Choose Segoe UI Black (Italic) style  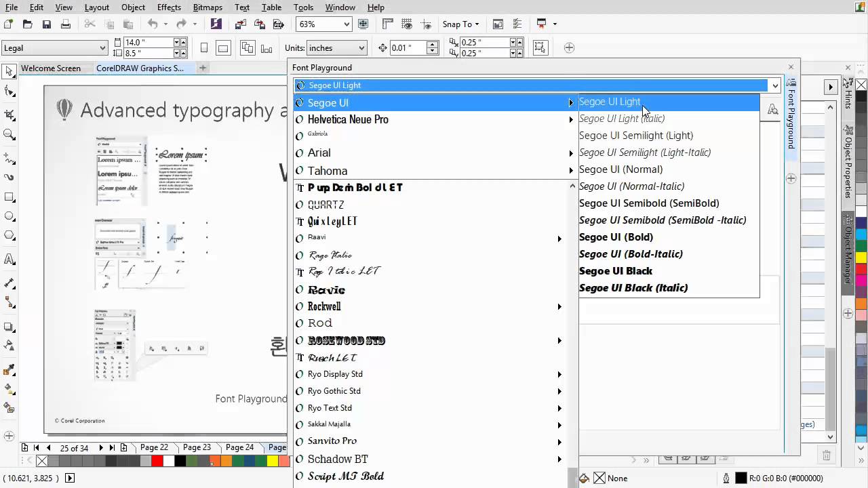click(633, 288)
